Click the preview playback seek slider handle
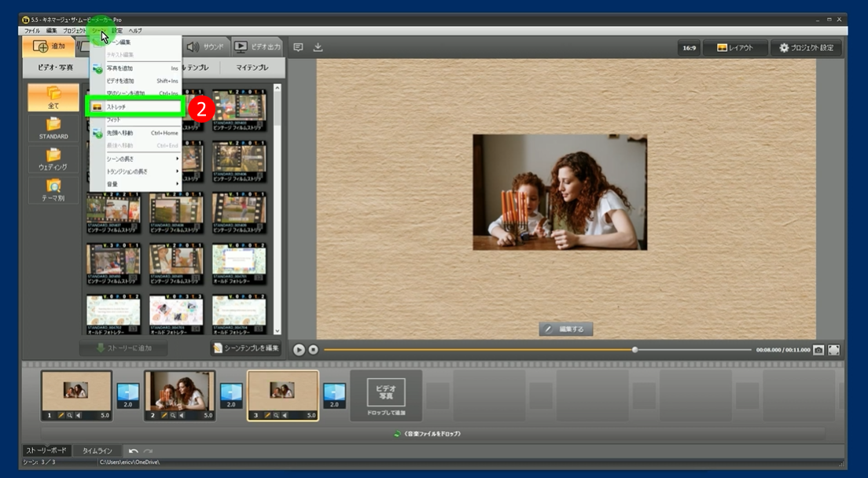This screenshot has width=868, height=478. (635, 350)
